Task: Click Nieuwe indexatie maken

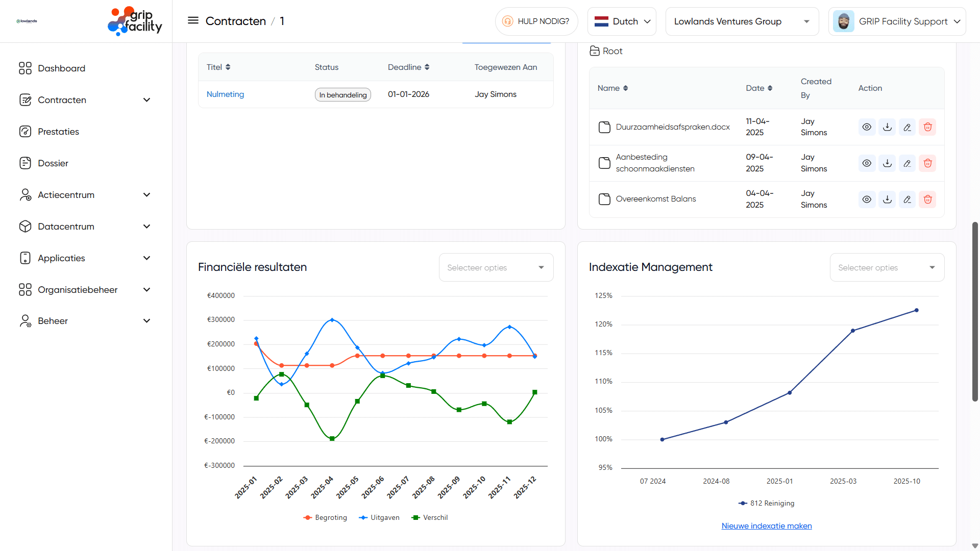Action: click(766, 525)
